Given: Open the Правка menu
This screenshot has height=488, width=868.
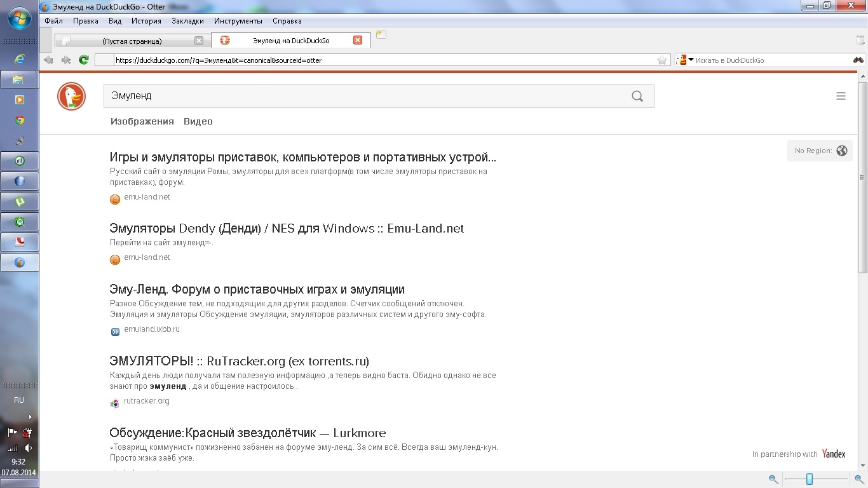Looking at the screenshot, I should tap(85, 21).
